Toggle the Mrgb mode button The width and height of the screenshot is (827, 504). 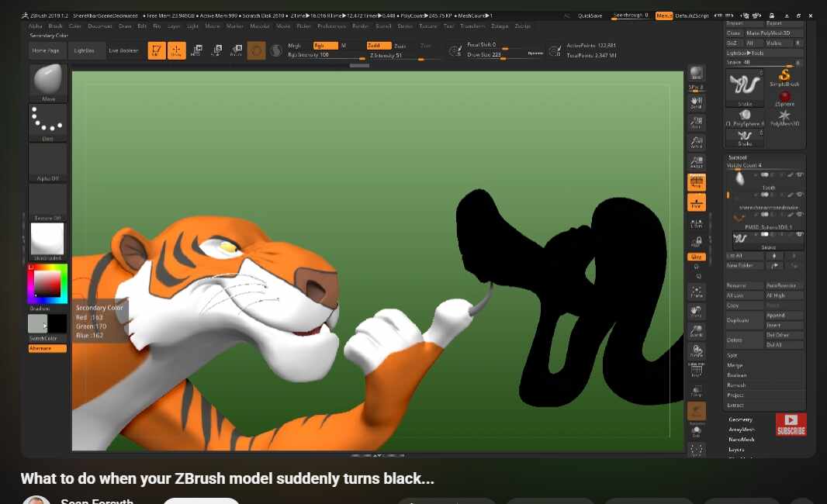click(294, 46)
